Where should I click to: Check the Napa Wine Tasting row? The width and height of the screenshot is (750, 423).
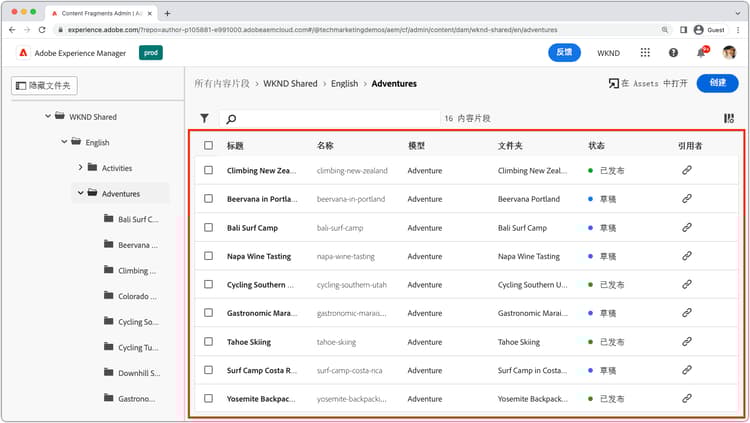(209, 256)
